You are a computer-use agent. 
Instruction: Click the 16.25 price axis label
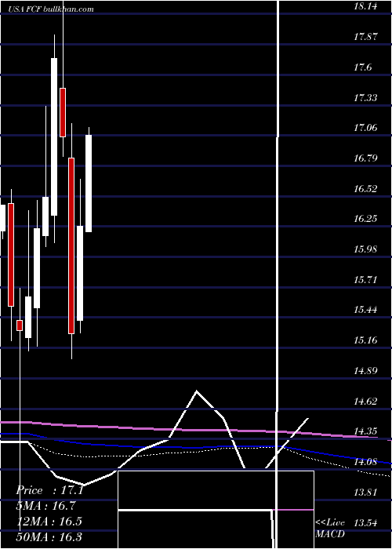tap(365, 219)
